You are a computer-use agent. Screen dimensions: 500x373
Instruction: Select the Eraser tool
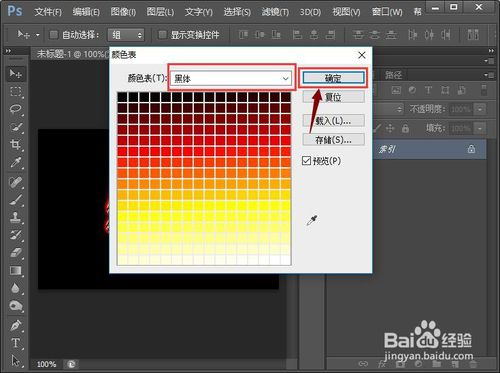tap(15, 253)
